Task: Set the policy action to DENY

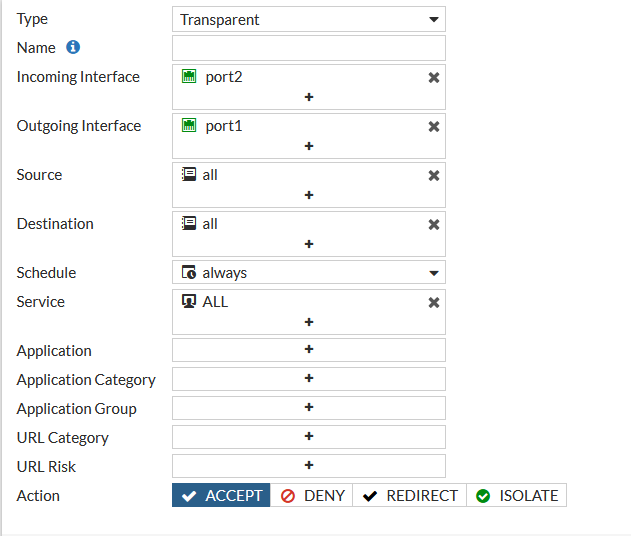Action: coord(312,496)
